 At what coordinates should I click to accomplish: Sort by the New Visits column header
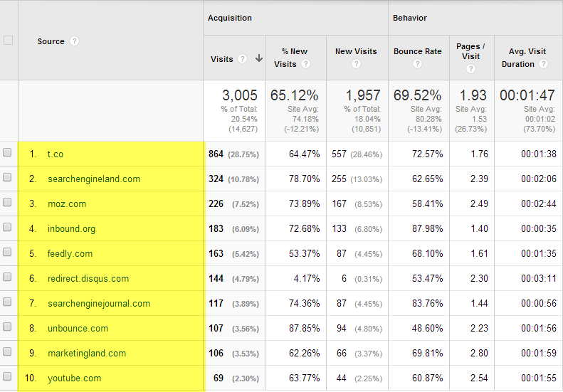[x=356, y=51]
